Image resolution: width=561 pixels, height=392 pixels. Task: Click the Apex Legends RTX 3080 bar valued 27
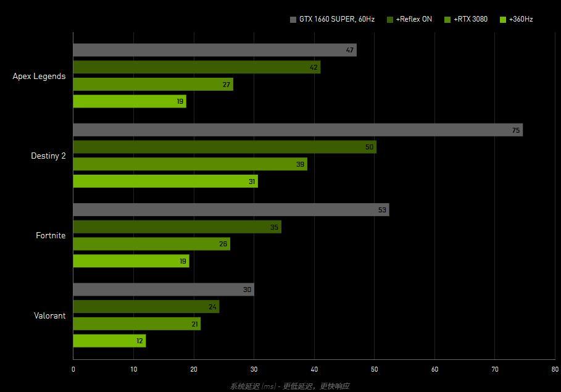tap(153, 84)
